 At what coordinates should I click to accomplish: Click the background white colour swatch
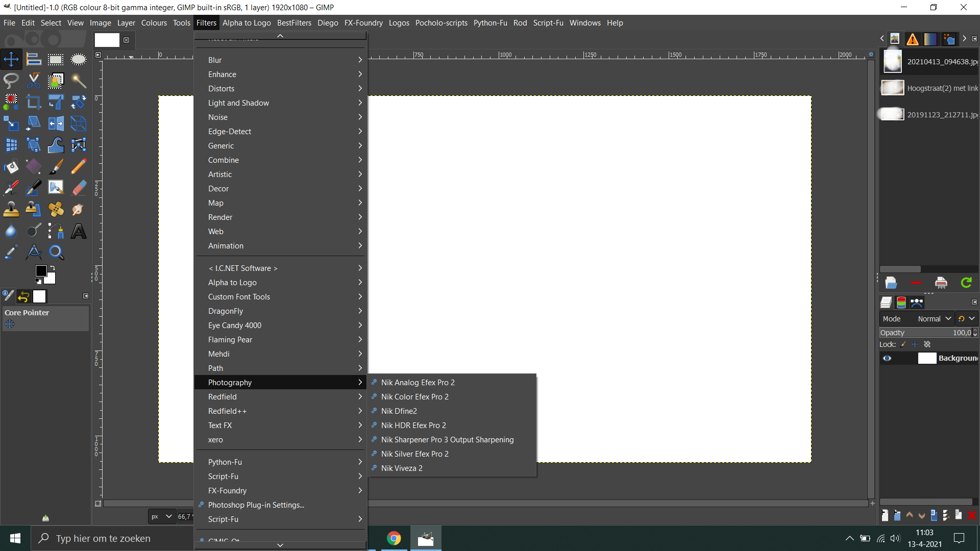(x=50, y=279)
